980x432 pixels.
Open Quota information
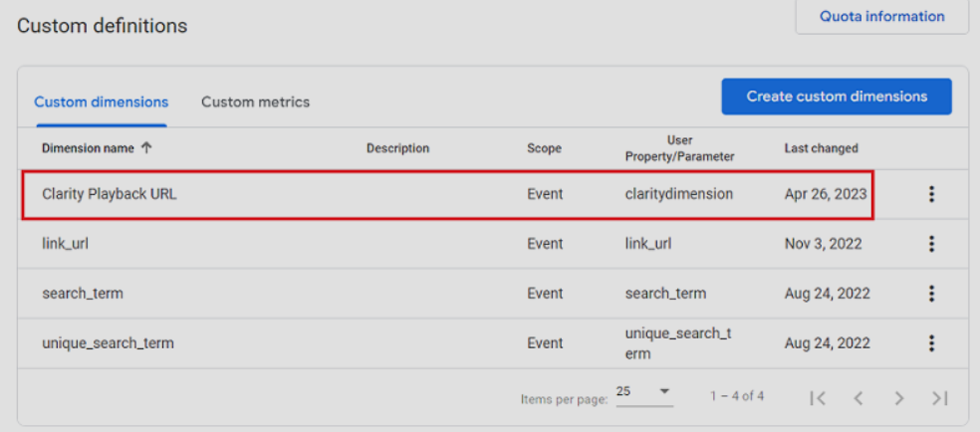coord(881,17)
